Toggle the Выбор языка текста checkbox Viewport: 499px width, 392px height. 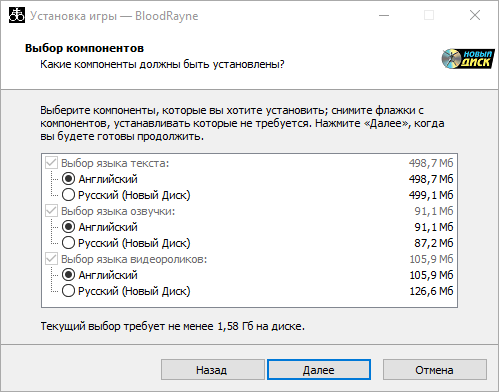click(x=51, y=163)
